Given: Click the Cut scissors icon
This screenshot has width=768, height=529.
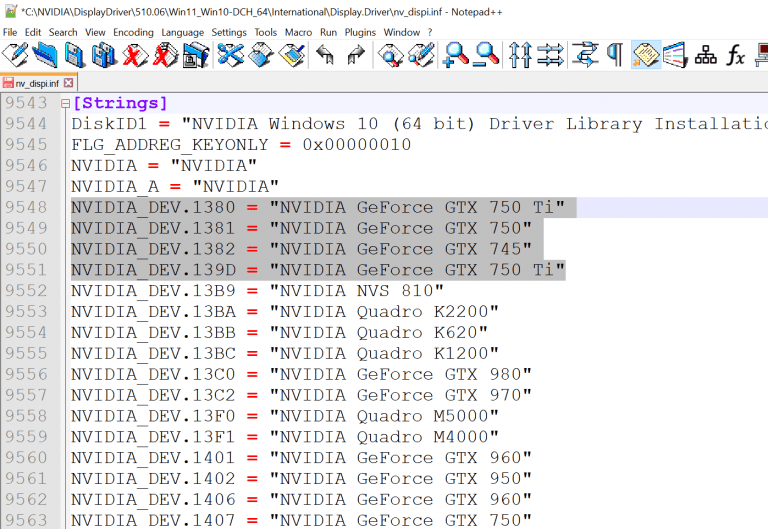Looking at the screenshot, I should tap(230, 54).
